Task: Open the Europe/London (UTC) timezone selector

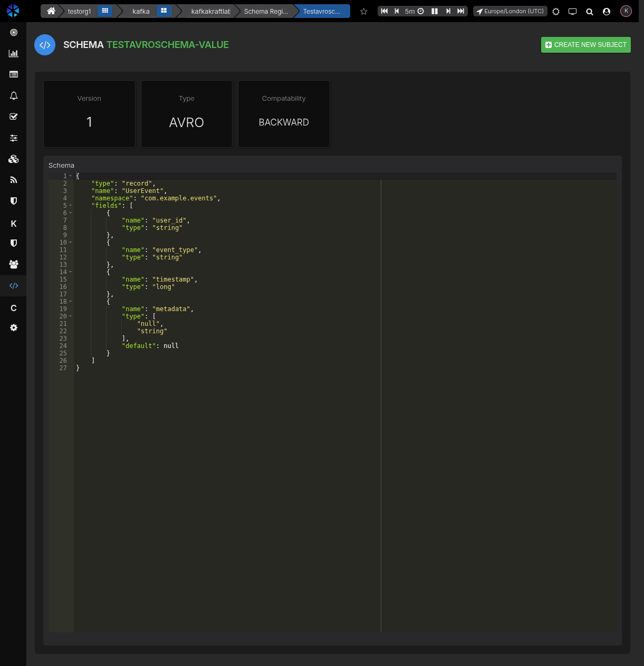Action: tap(510, 11)
